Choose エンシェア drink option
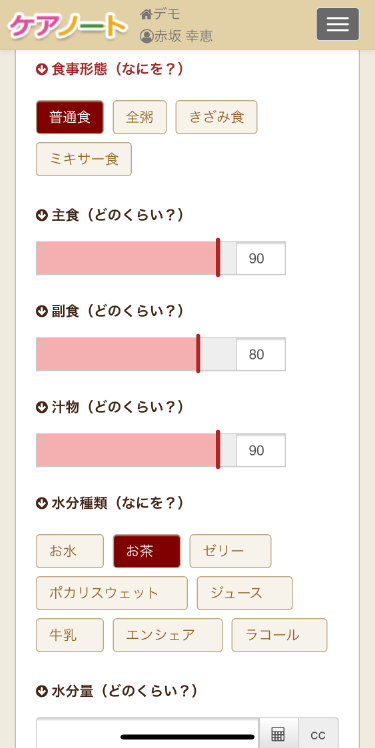This screenshot has width=375, height=748. (167, 635)
